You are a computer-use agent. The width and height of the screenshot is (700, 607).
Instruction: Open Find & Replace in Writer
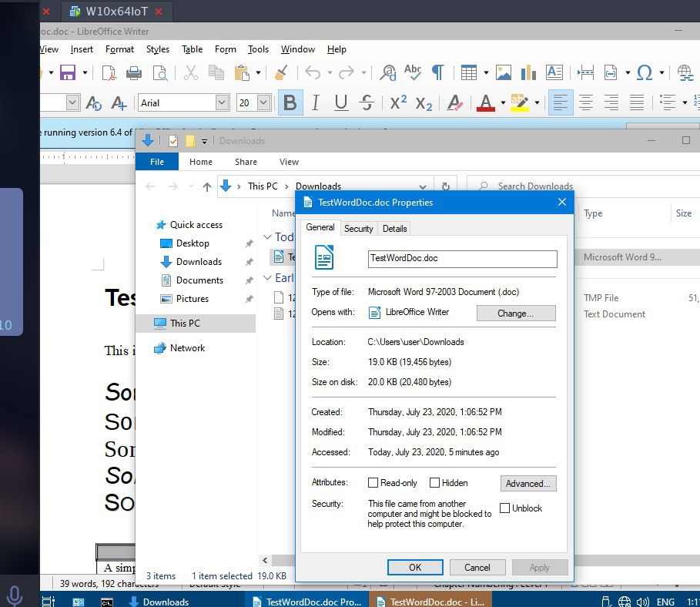click(x=387, y=72)
